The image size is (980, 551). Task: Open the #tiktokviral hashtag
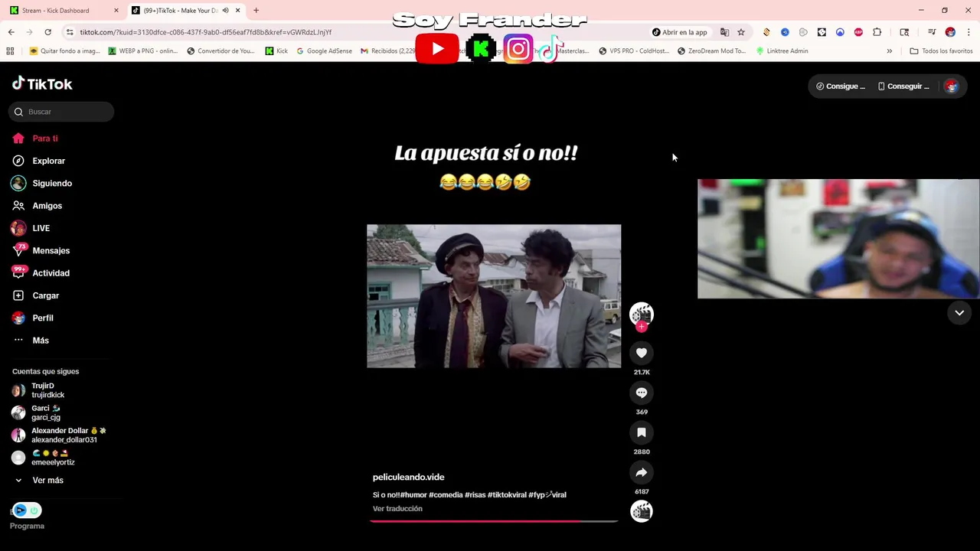507,495
